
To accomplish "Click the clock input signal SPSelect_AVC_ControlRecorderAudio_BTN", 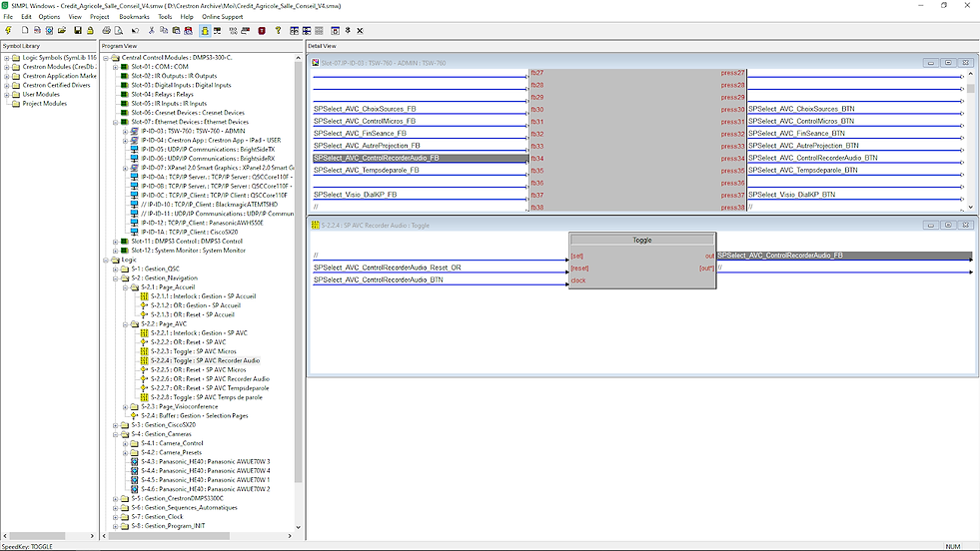I will tap(379, 279).
